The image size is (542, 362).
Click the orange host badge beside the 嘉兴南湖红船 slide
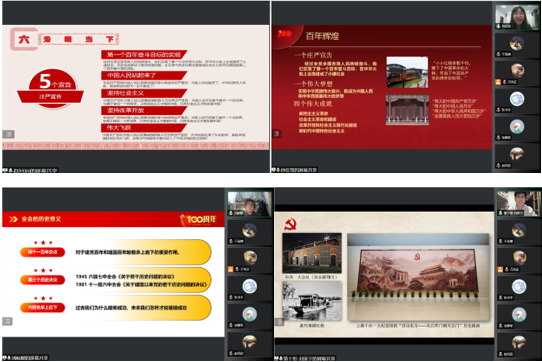[500, 269]
